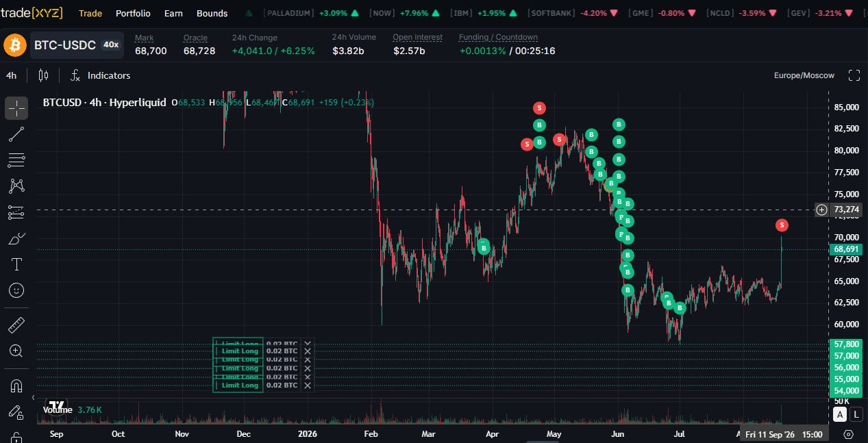868x443 pixels.
Task: Go to the Bounds page
Action: pyautogui.click(x=212, y=13)
